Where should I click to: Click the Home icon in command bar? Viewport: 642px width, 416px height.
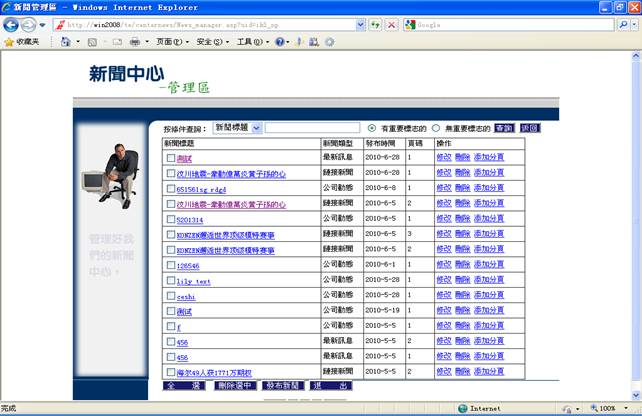point(66,42)
